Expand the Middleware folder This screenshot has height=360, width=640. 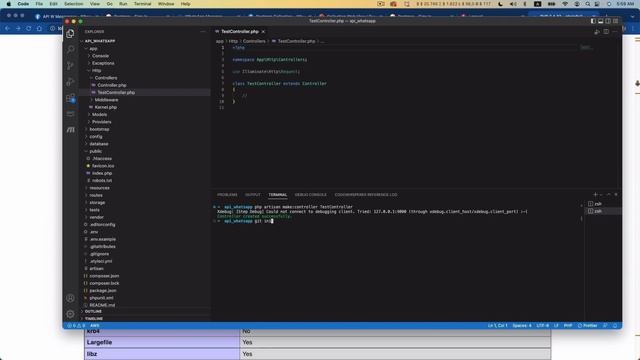106,100
